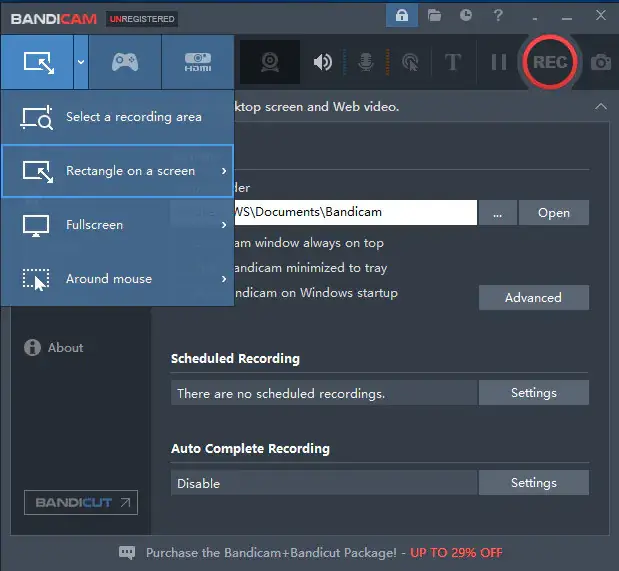Select the screen recording mode icon
Screen dimensions: 619x571
click(38, 62)
